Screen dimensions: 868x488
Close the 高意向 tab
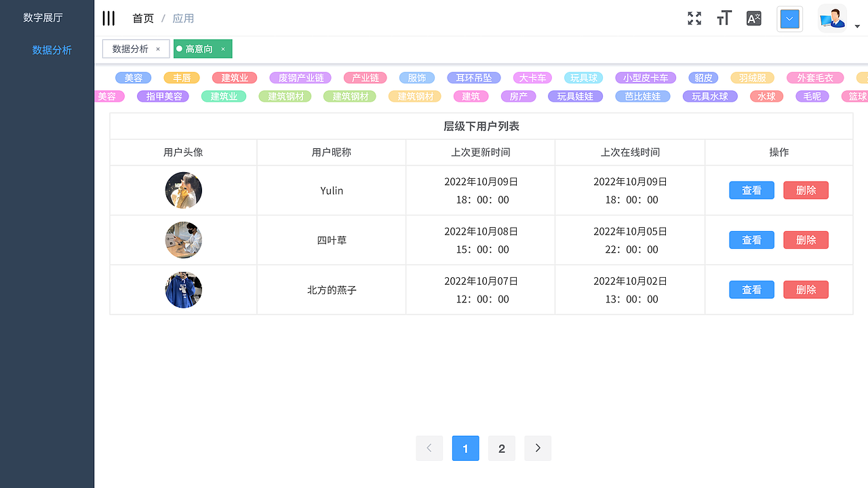click(x=222, y=49)
